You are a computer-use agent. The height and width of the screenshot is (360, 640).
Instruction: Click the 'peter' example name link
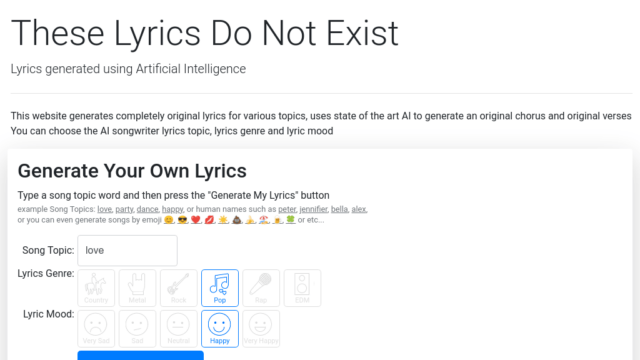(x=287, y=209)
